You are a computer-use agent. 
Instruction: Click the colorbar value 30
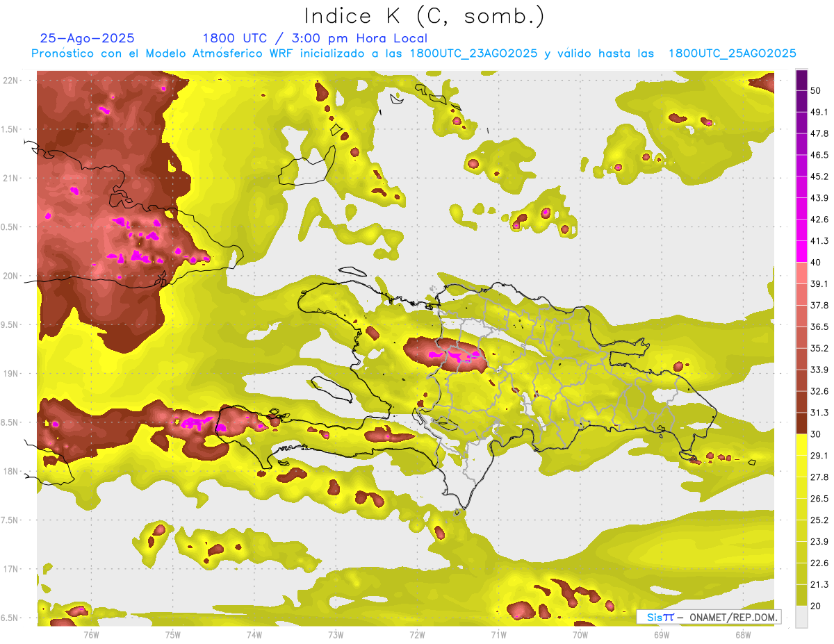(816, 434)
